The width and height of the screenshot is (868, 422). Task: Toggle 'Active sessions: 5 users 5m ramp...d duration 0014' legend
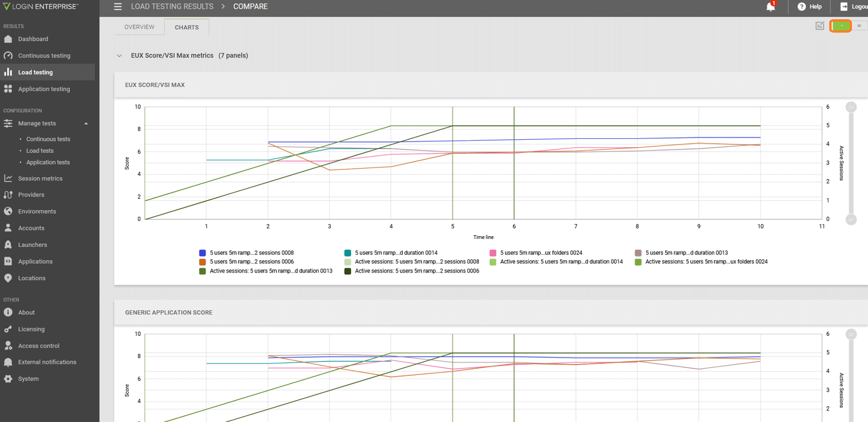point(556,262)
